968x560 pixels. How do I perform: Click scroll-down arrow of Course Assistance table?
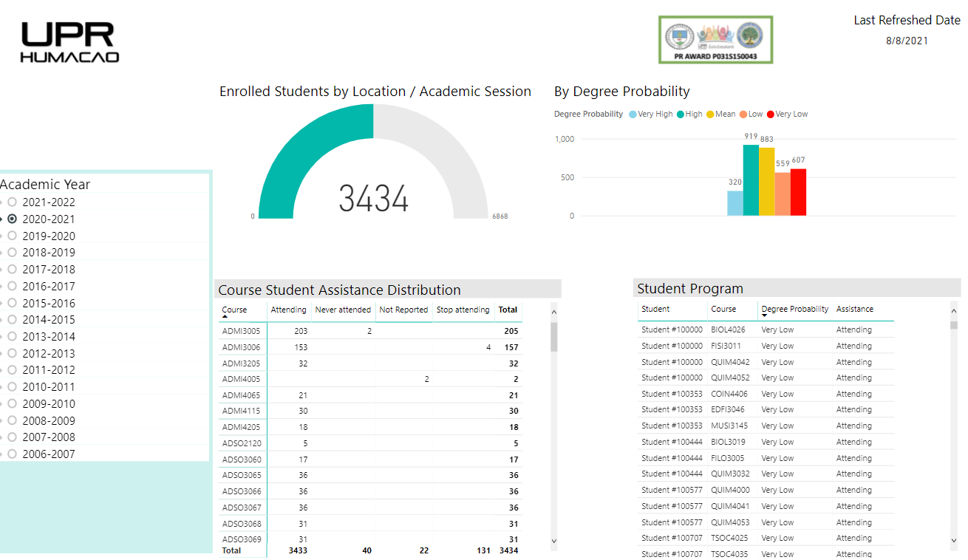[554, 541]
